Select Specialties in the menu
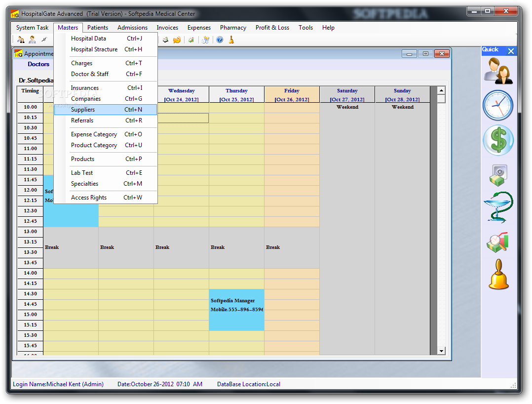This screenshot has width=532, height=404. point(106,184)
